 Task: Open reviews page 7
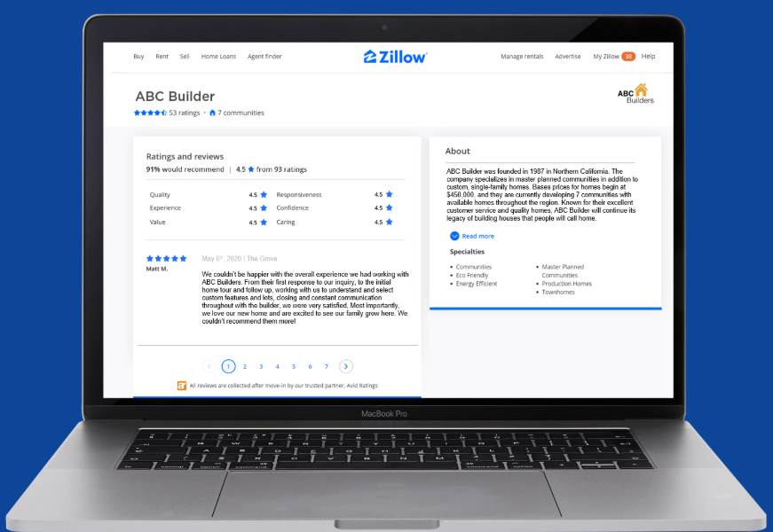[x=326, y=366]
